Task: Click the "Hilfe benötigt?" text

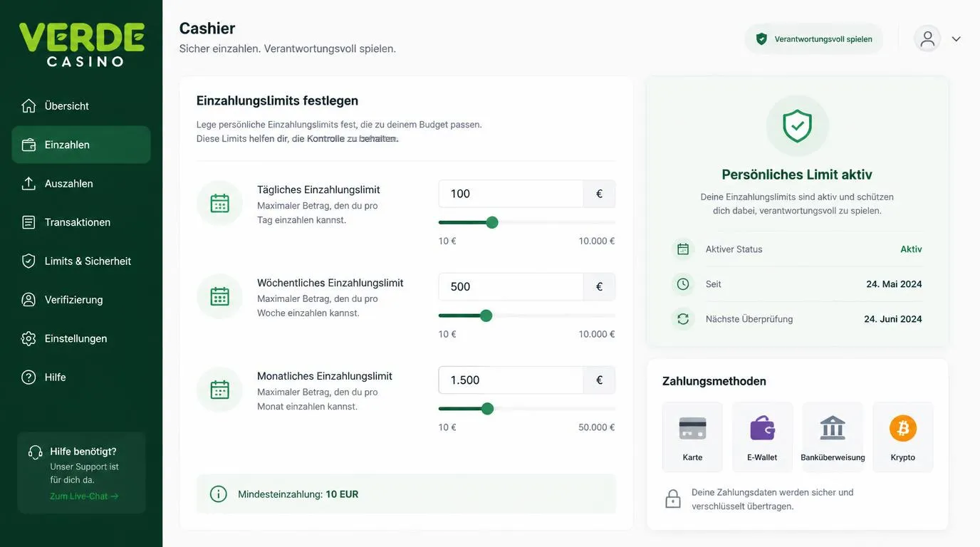Action: (x=83, y=452)
